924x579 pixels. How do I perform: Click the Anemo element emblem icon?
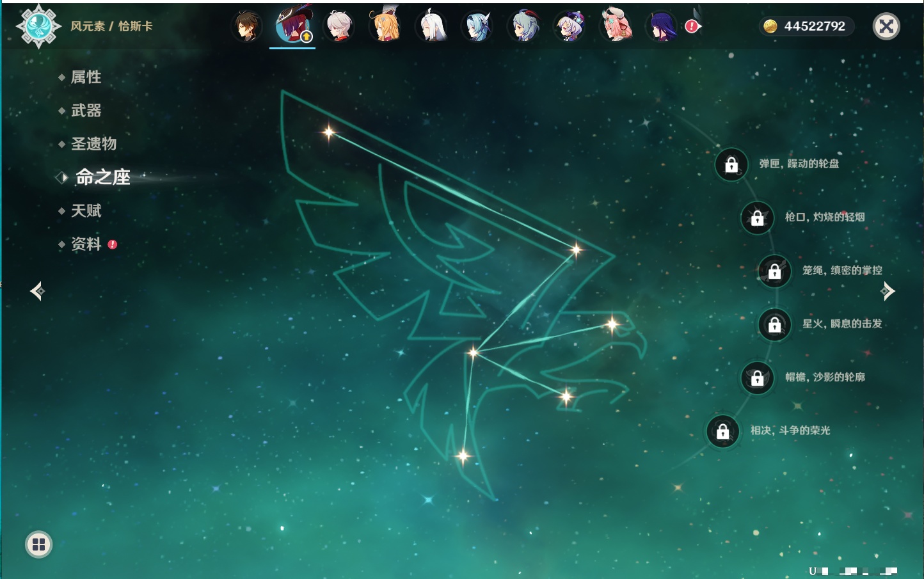(x=38, y=26)
